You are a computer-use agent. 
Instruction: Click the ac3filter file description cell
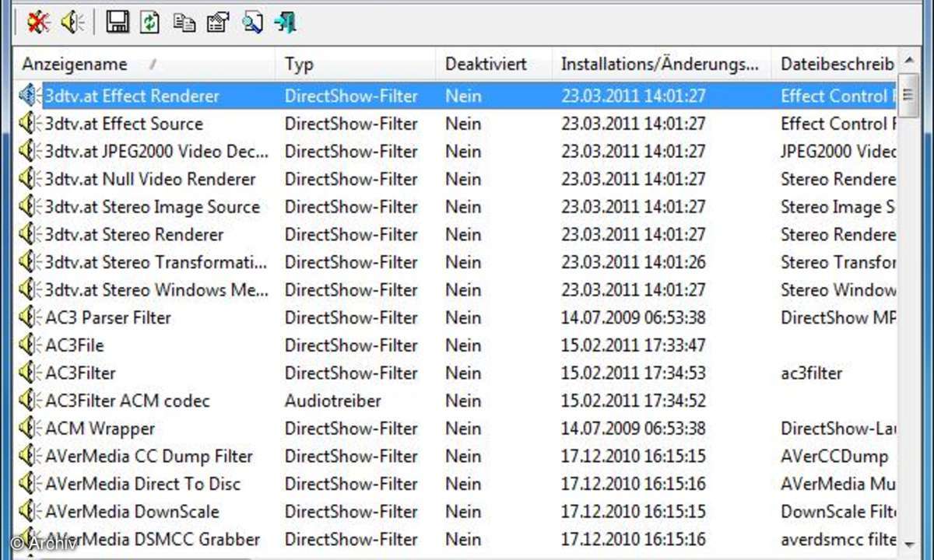(x=812, y=373)
